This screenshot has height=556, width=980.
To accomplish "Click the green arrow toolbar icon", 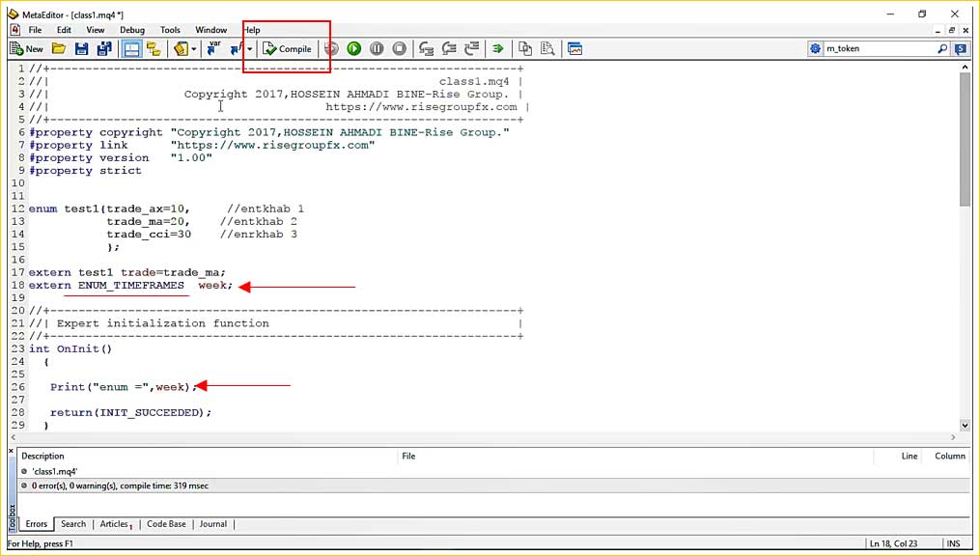I will pyautogui.click(x=497, y=48).
